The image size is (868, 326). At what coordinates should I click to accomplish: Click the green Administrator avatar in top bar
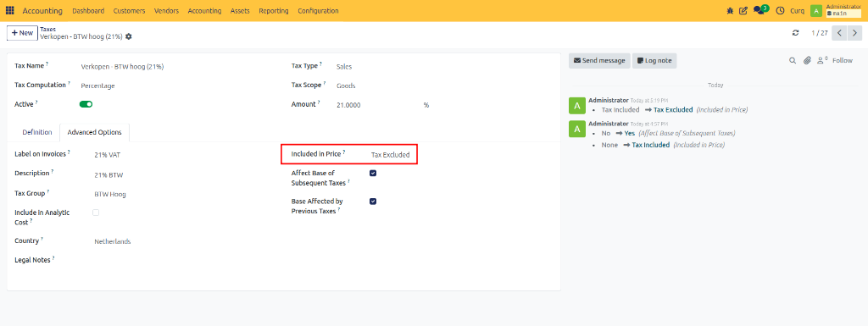[816, 10]
